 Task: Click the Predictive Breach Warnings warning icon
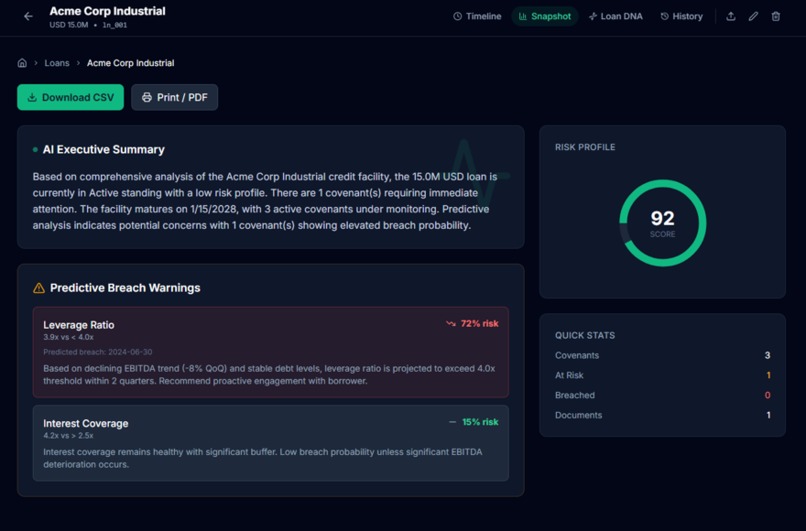click(39, 288)
